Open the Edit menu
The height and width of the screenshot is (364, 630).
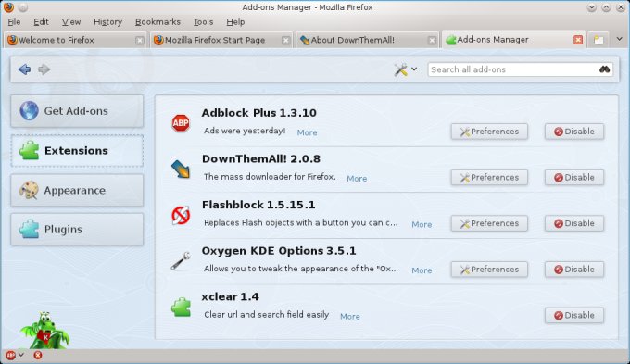[x=41, y=21]
